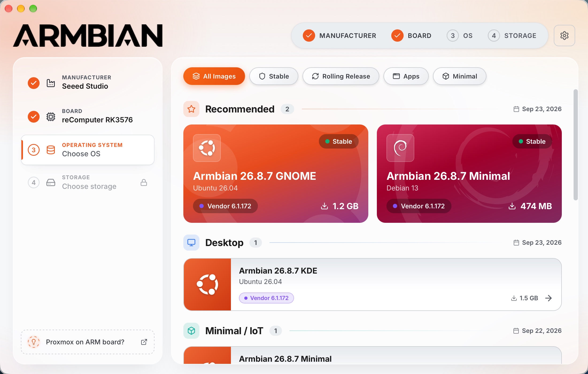Select the Operating System Choose OS step
This screenshot has height=374, width=588.
(x=88, y=150)
